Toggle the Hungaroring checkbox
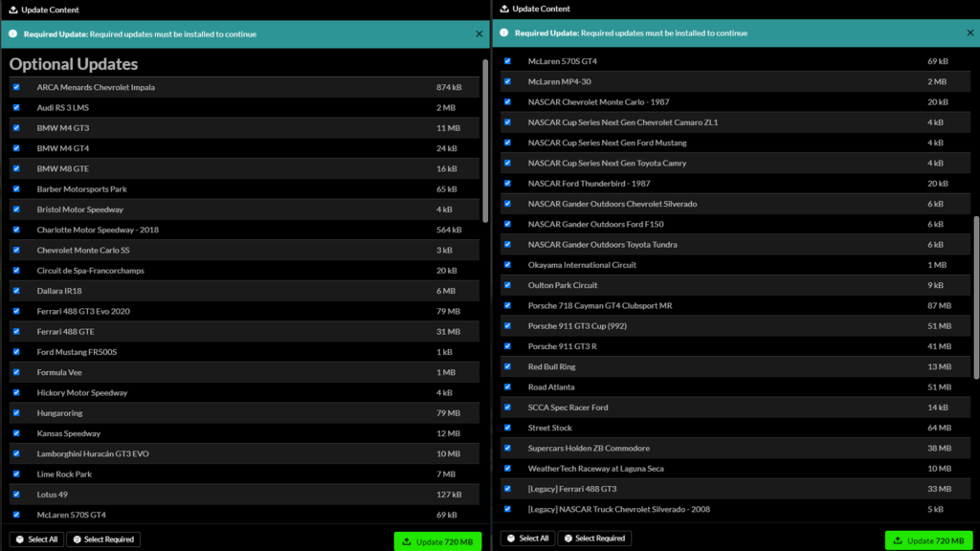This screenshot has width=980, height=551. tap(16, 413)
